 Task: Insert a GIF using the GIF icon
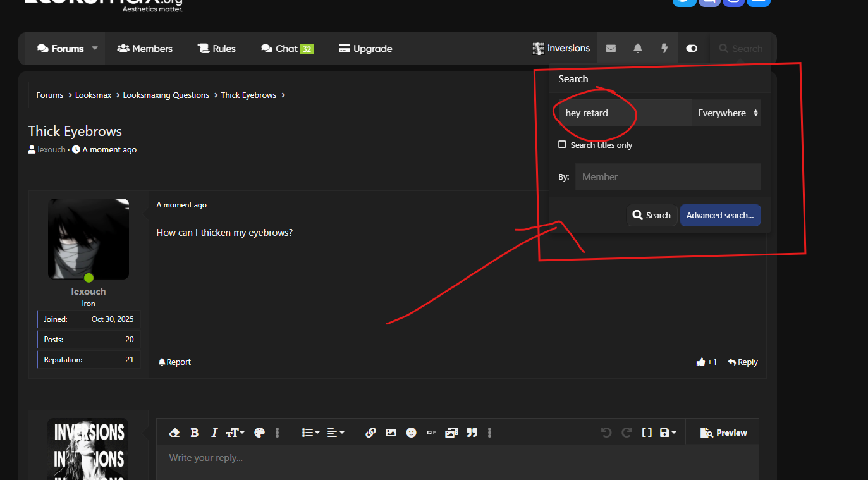click(x=432, y=433)
